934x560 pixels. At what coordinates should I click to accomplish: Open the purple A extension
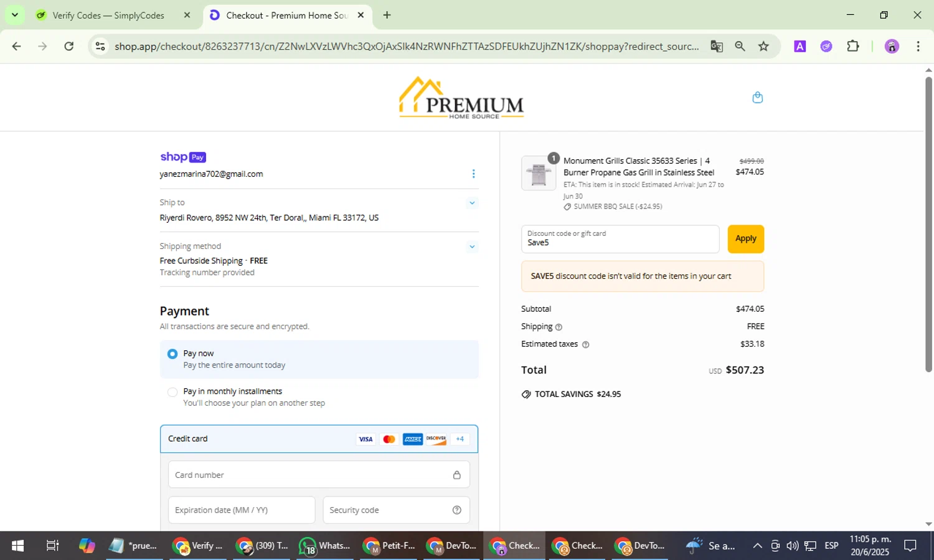(800, 46)
